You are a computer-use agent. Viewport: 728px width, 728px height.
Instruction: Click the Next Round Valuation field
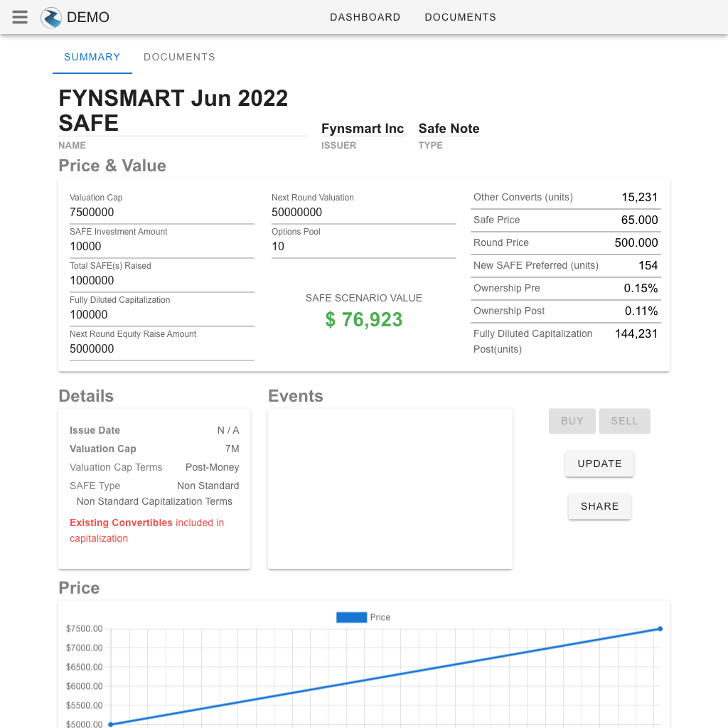(x=363, y=212)
